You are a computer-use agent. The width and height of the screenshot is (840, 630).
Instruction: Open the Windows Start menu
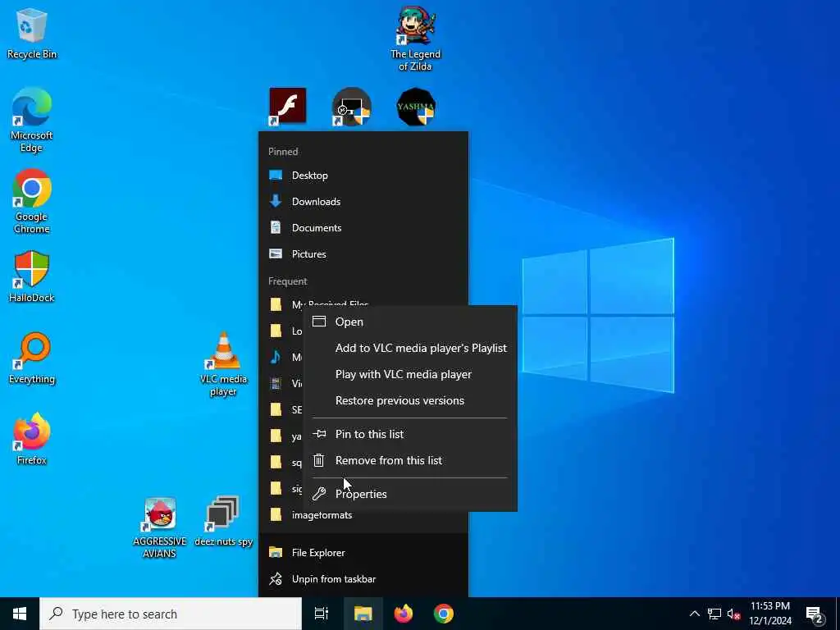coord(20,614)
